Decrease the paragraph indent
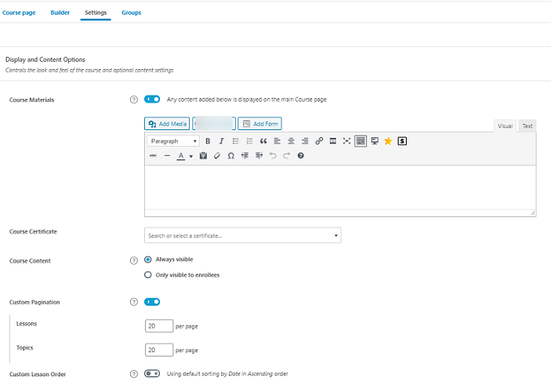This screenshot has height=392, width=551. pos(245,155)
